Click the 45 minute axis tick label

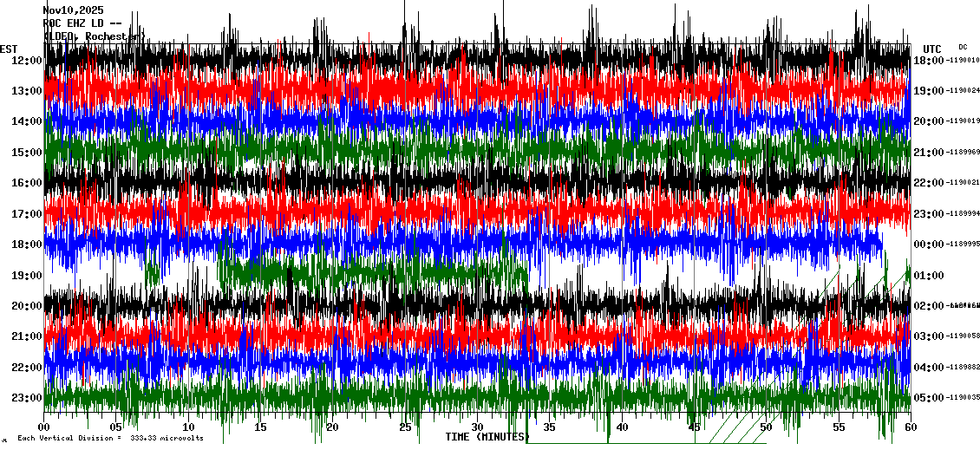(694, 427)
